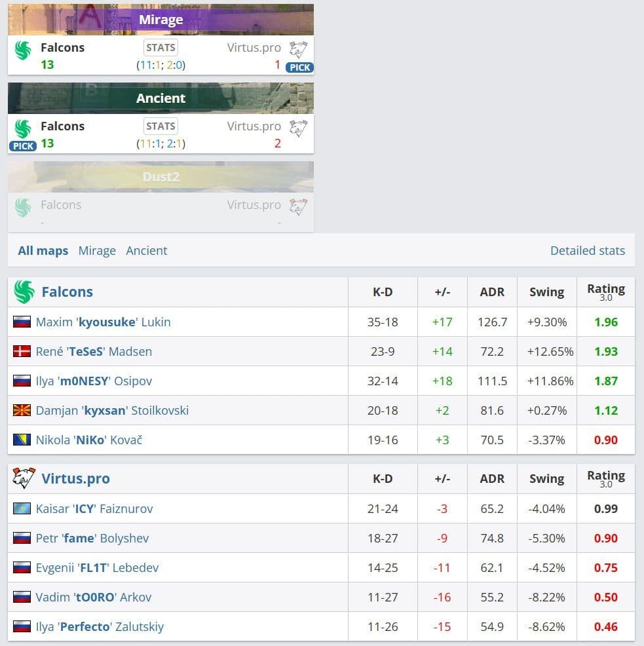Open Ilya 'm0NESY' Osipov player profile
Viewport: 644px width, 646px height.
pyautogui.click(x=94, y=381)
